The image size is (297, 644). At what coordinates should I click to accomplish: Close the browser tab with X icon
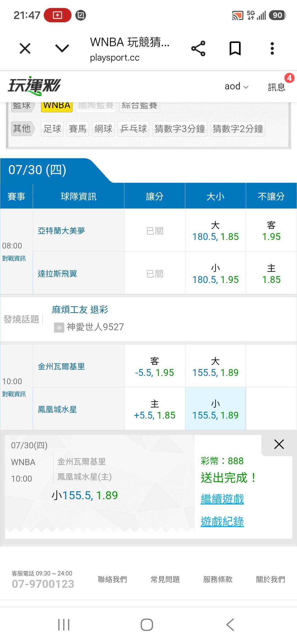[25, 49]
